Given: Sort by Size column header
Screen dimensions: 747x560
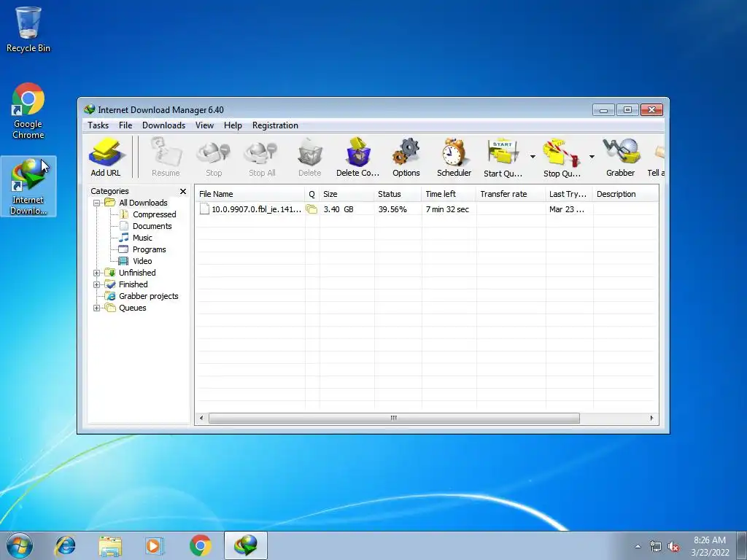Looking at the screenshot, I should point(347,194).
